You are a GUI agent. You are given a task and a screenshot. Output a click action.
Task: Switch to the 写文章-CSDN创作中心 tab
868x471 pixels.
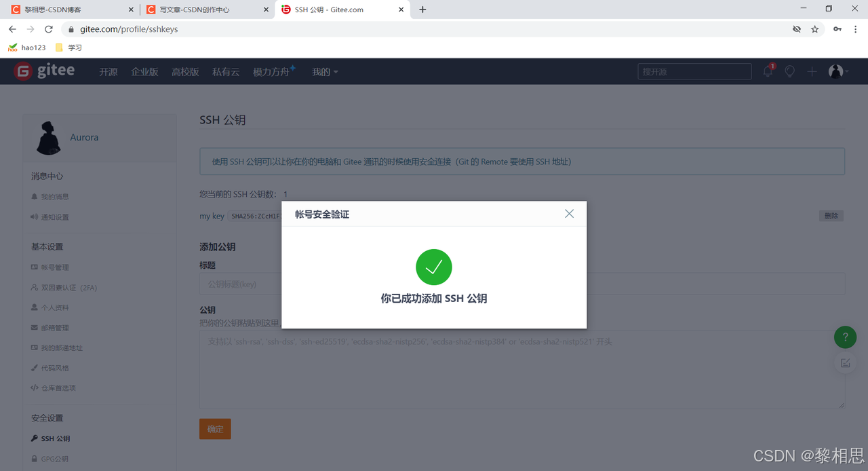coord(203,10)
